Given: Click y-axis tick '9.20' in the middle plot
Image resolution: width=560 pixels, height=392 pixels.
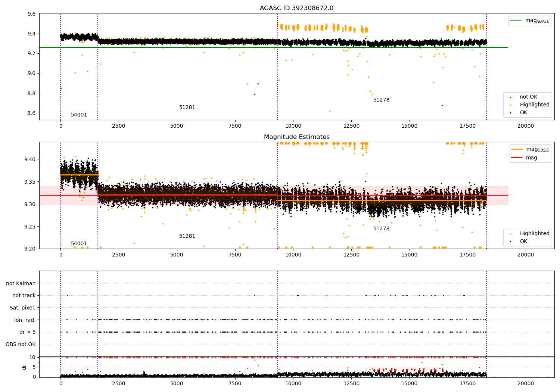Looking at the screenshot, I should click(30, 249).
